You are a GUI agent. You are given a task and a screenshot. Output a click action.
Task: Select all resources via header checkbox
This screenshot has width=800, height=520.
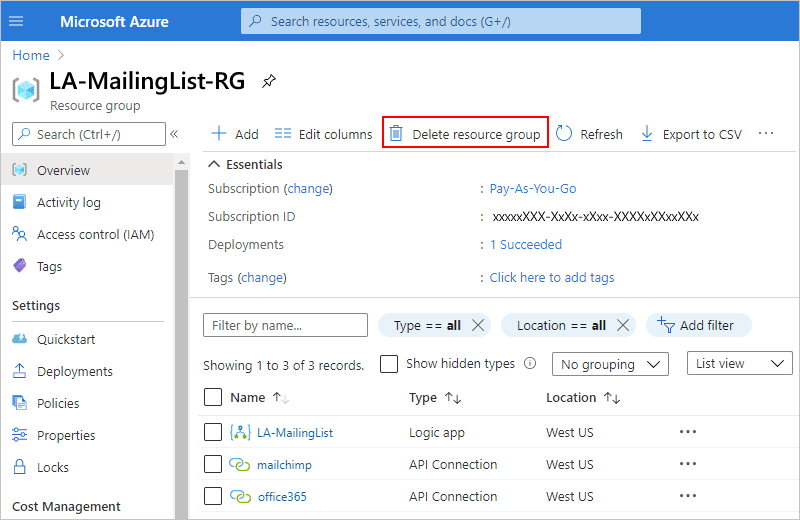[x=213, y=397]
